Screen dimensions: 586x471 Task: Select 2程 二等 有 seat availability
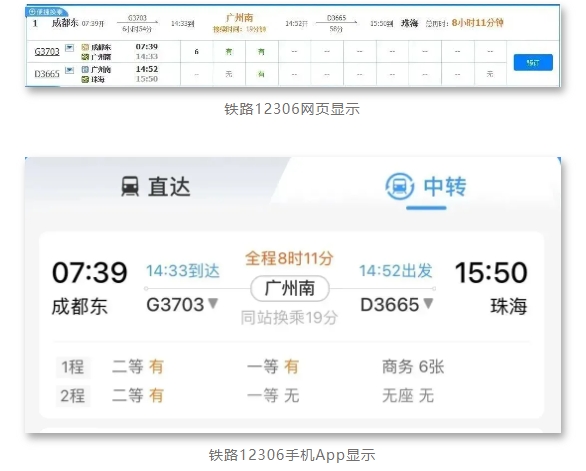(138, 395)
